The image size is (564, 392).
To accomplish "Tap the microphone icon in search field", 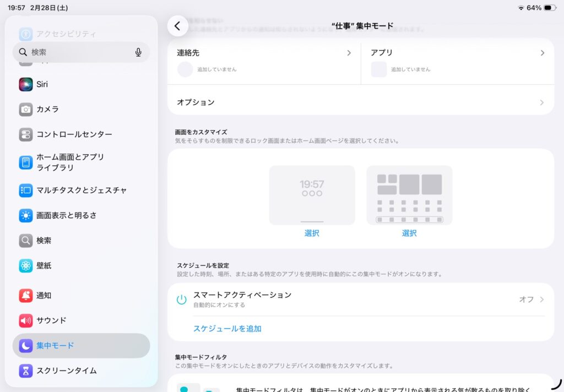I will point(138,52).
